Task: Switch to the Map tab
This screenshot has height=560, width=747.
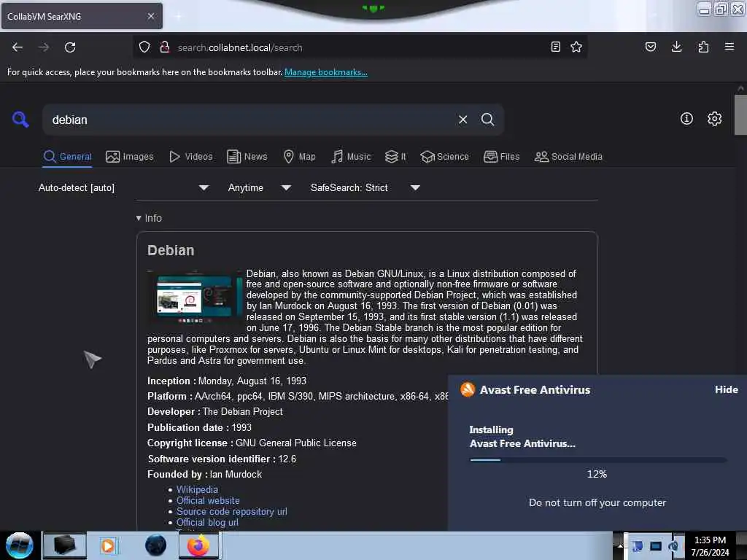Action: tap(299, 157)
